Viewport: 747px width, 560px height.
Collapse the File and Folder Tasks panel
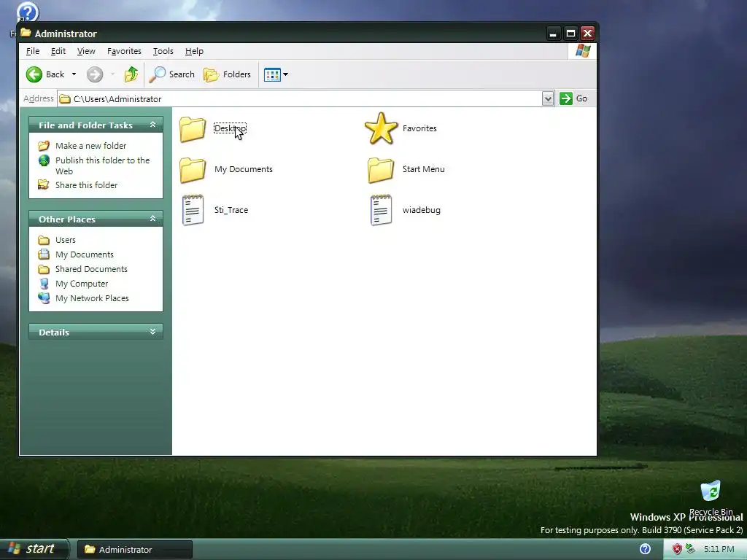point(153,125)
